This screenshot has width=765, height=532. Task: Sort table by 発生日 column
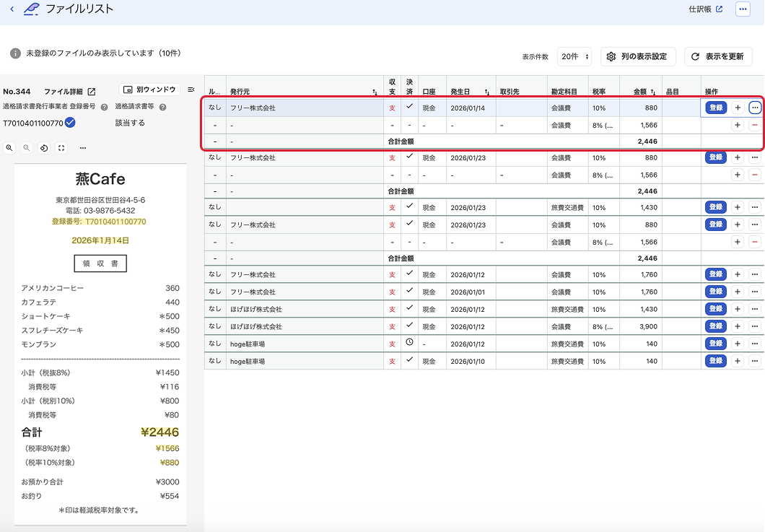coord(487,92)
